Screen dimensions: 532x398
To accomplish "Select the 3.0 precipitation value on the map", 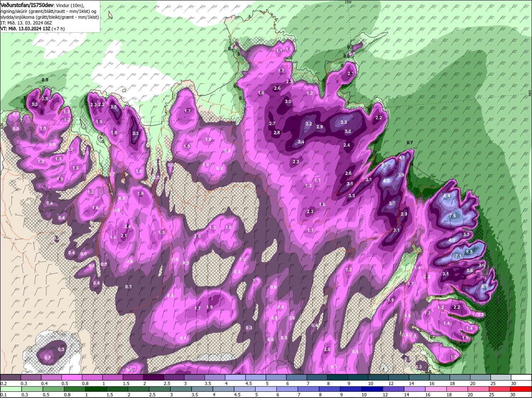I will point(288,102).
